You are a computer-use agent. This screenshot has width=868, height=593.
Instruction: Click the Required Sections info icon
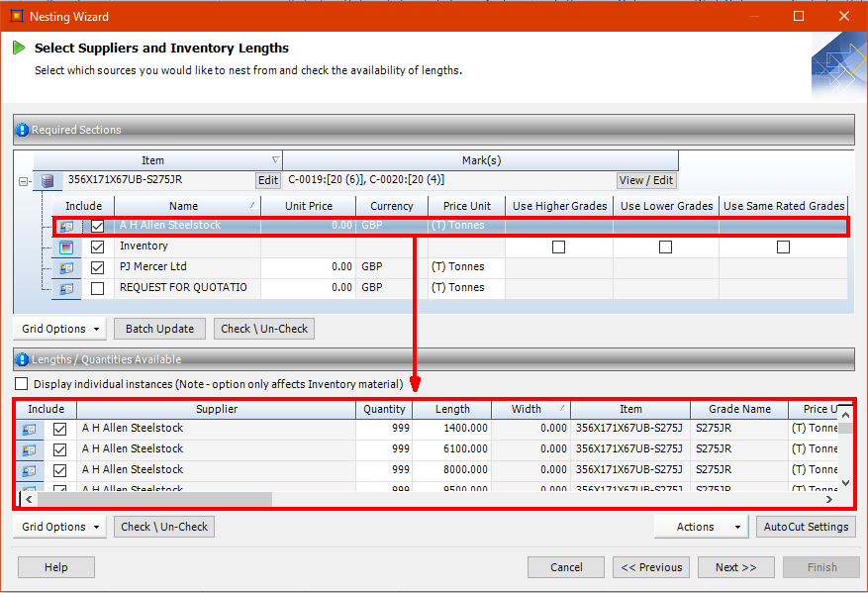click(x=23, y=130)
